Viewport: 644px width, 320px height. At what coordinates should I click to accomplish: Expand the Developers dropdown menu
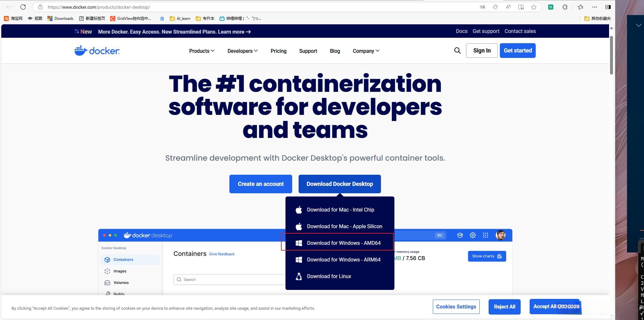(243, 51)
